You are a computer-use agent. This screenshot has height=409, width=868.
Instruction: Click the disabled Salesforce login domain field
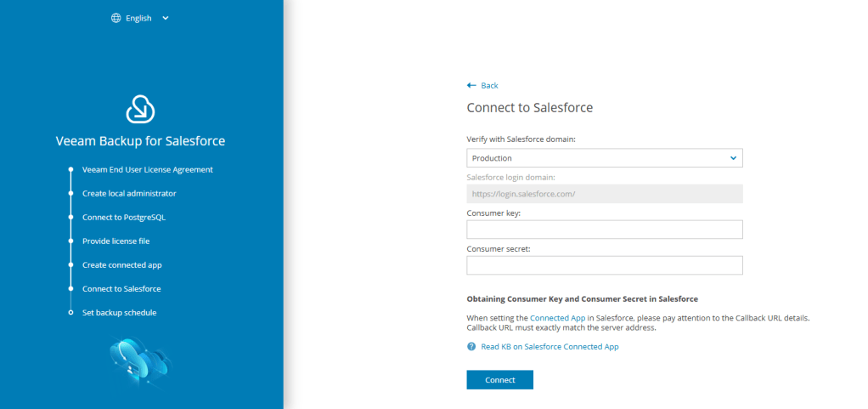pyautogui.click(x=604, y=194)
